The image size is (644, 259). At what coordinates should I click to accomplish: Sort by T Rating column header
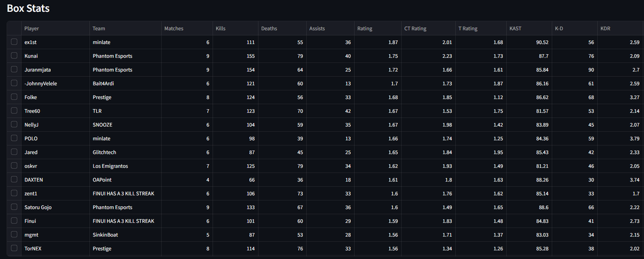coord(480,28)
